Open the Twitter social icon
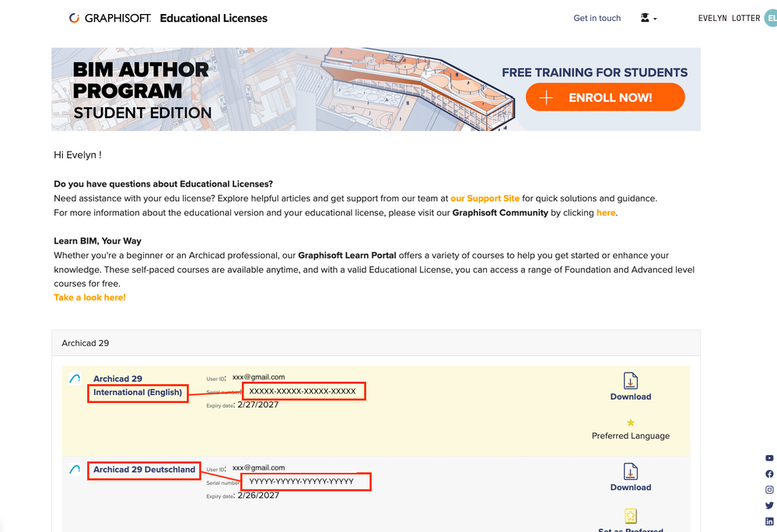Image resolution: width=777 pixels, height=532 pixels. tap(769, 506)
